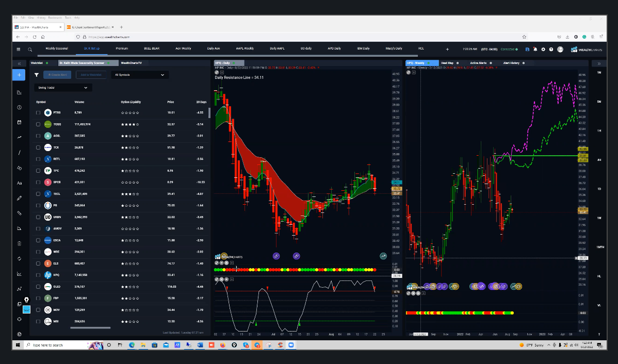Click the crosshair target icon in left toolbar

point(19,319)
